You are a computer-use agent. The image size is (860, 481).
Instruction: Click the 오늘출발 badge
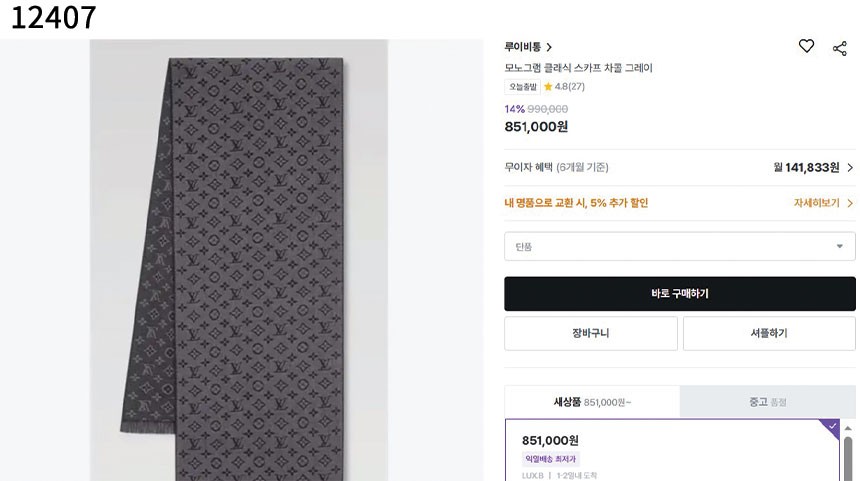tap(522, 87)
